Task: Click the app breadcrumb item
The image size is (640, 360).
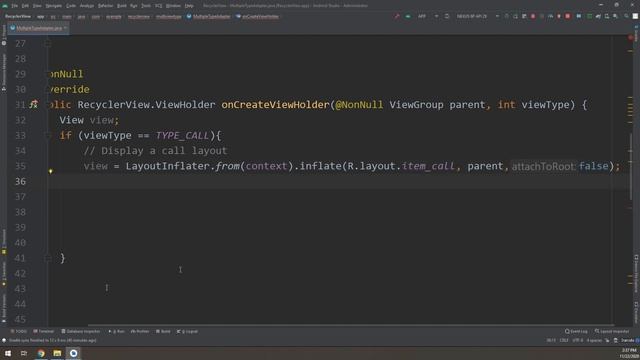Action: tap(40, 16)
